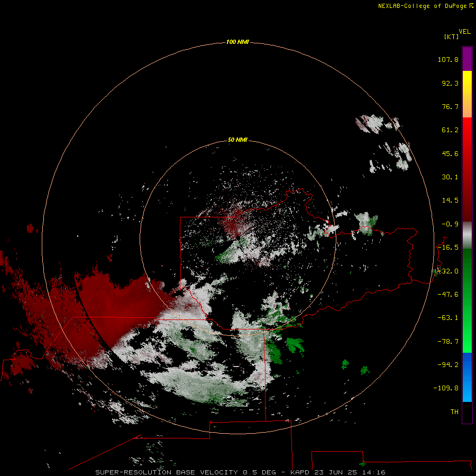The height and width of the screenshot is (476, 476).
Task: Click the 45.6 scale value
Action: 450,153
